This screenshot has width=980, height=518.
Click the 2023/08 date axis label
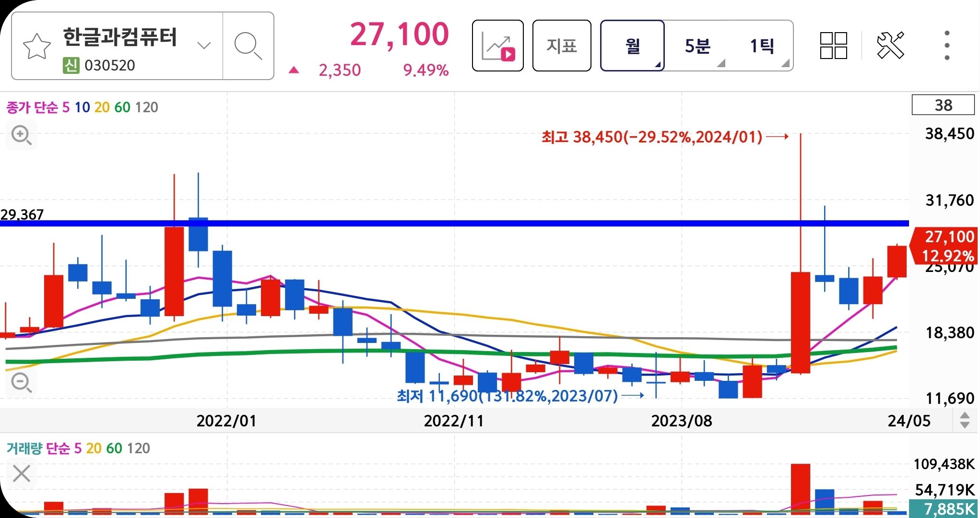pyautogui.click(x=682, y=421)
